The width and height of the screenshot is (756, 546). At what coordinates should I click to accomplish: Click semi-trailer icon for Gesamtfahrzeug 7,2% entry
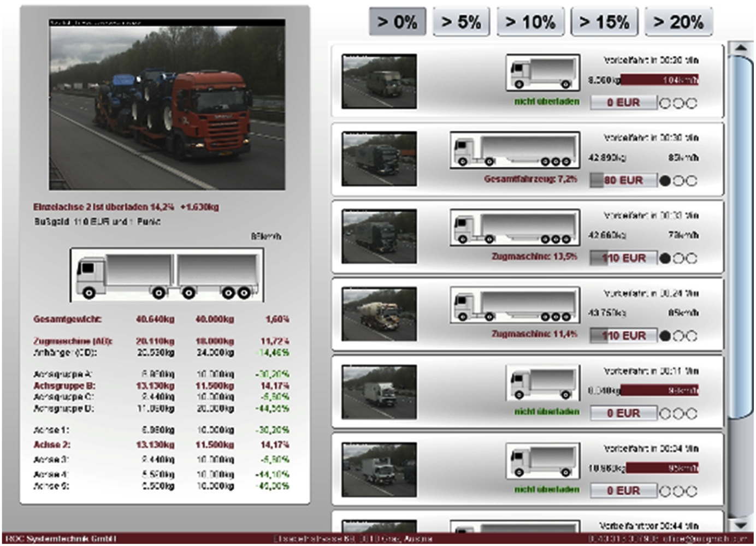[515, 150]
